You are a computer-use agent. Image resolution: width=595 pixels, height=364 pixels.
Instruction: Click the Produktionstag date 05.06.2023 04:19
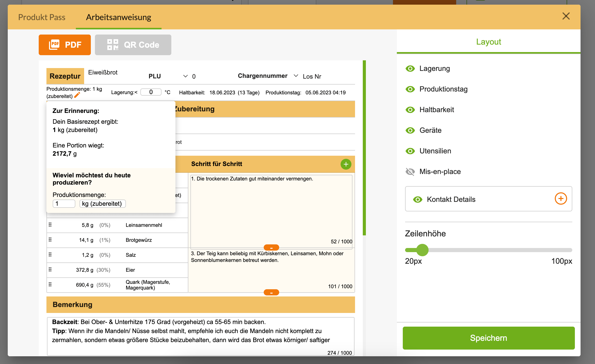point(325,93)
